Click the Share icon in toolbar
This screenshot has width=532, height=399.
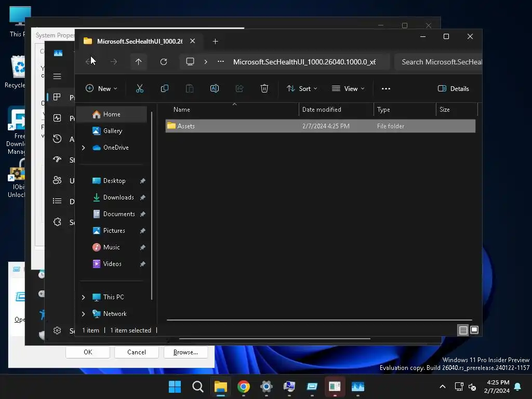240,88
